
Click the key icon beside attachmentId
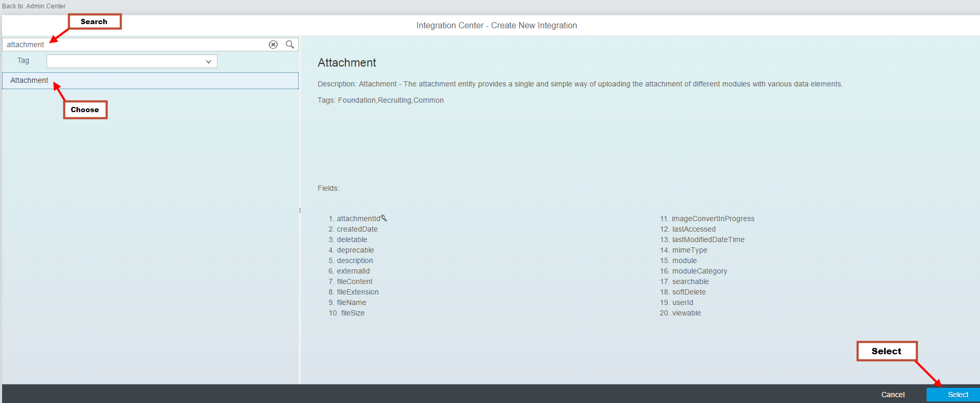[384, 218]
